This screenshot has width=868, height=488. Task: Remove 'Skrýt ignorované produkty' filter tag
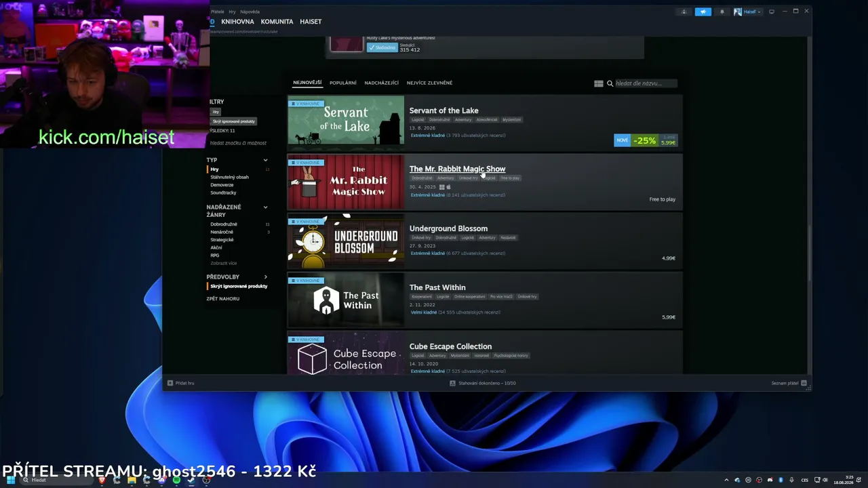click(233, 121)
